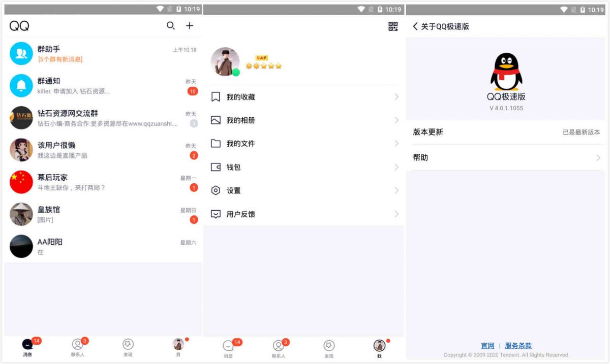Tap the SVIP badge next to profile
This screenshot has width=610, height=364.
(x=262, y=58)
